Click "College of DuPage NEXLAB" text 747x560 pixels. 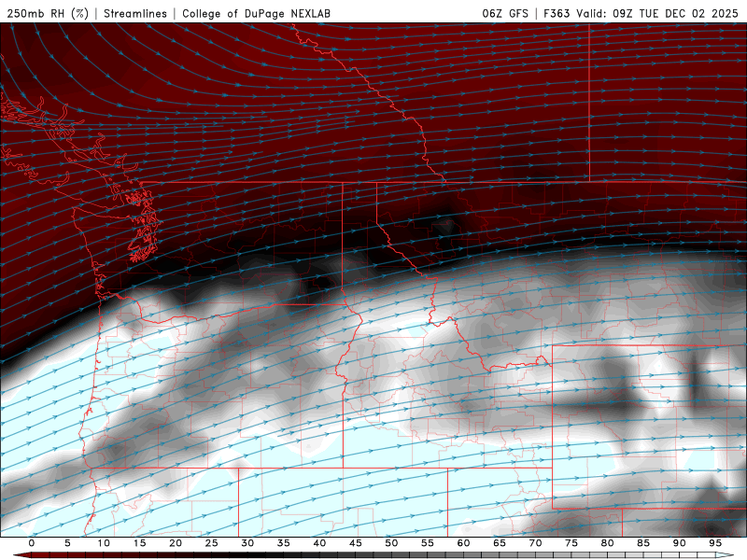256,13
